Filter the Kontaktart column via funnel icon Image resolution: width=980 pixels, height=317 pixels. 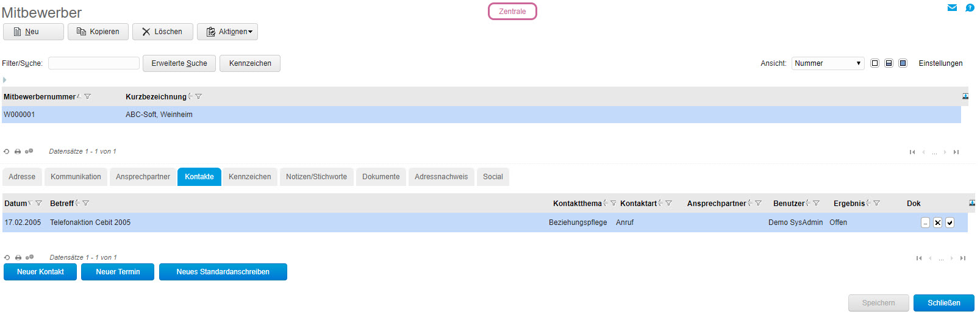[668, 203]
